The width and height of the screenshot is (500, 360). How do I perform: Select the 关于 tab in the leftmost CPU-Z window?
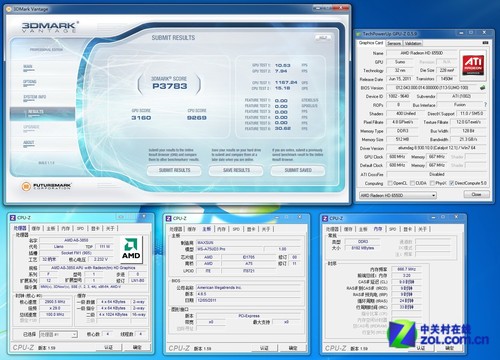[x=110, y=228]
